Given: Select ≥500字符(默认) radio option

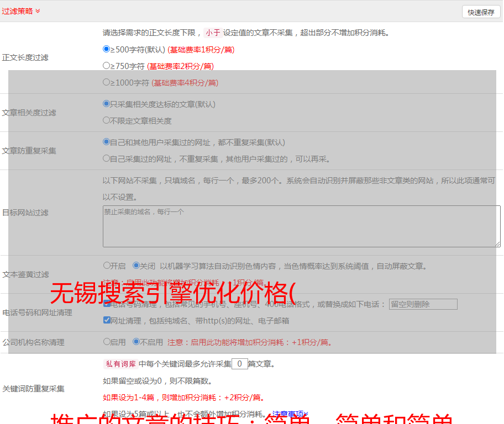Looking at the screenshot, I should (106, 49).
